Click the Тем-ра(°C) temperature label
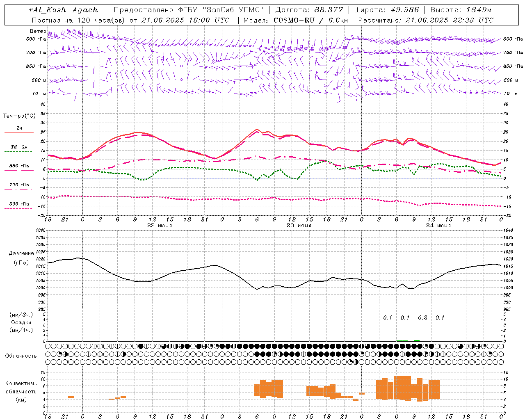 tap(19, 116)
